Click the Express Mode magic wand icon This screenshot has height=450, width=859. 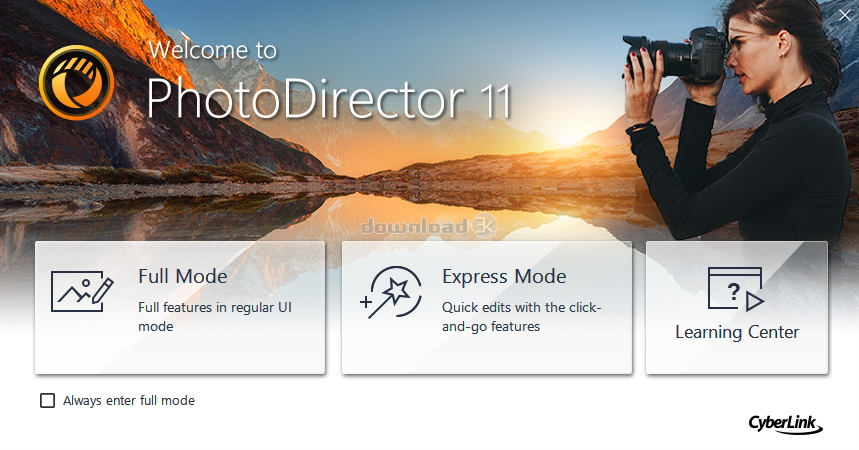(x=387, y=292)
